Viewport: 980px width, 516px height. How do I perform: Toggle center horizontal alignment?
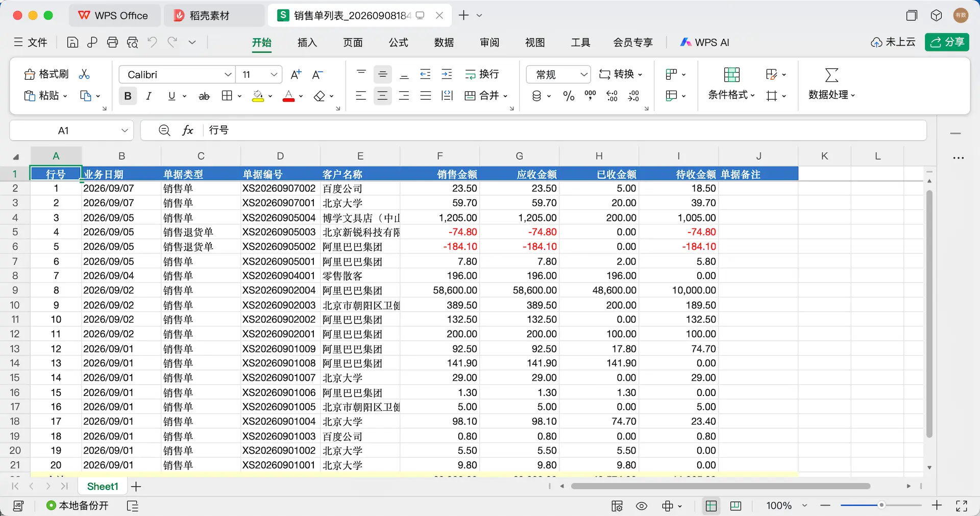point(382,96)
